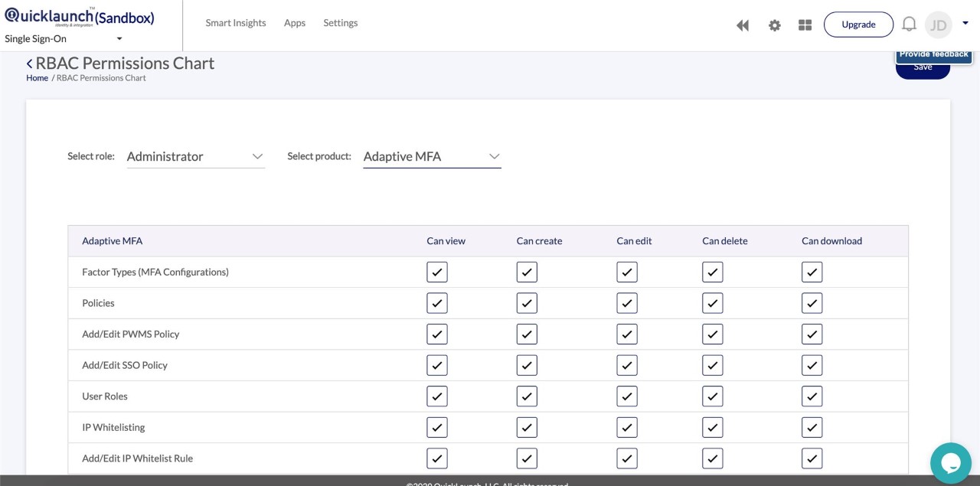Image resolution: width=980 pixels, height=486 pixels.
Task: Open the Select product dropdown
Action: [432, 156]
